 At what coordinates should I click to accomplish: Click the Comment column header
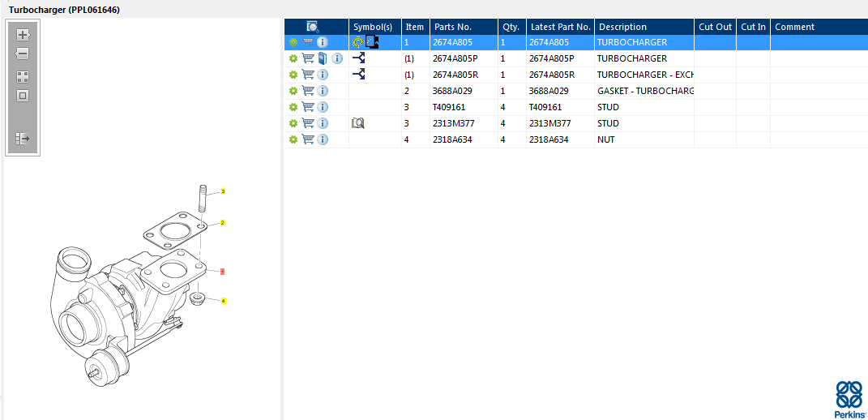tap(819, 27)
